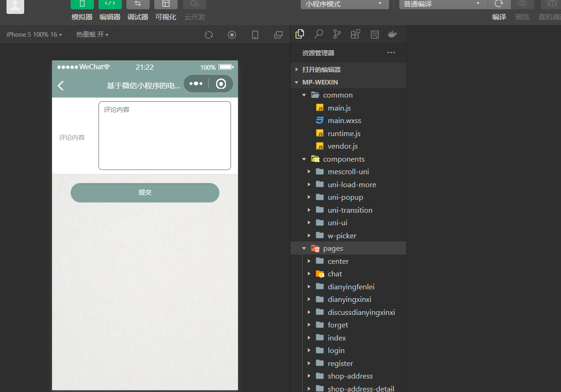561x392 pixels.
Task: Expand the center folder
Action: (x=349, y=261)
